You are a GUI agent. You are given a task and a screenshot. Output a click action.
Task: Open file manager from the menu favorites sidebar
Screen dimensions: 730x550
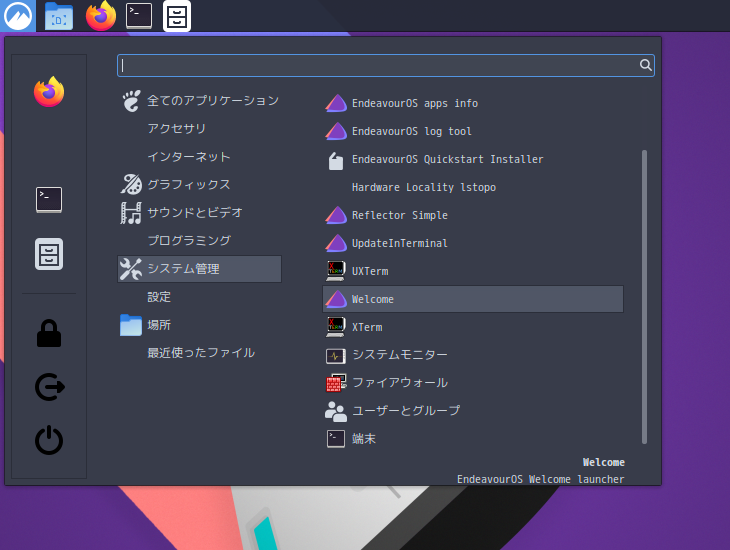(49, 254)
